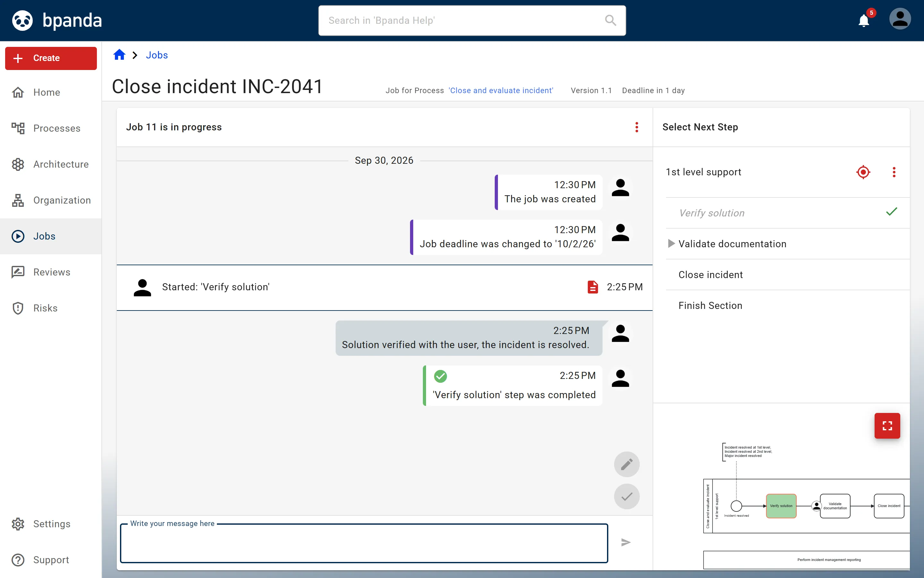Click the 'Solution verified with the user' message
The height and width of the screenshot is (578, 924).
coord(469,338)
